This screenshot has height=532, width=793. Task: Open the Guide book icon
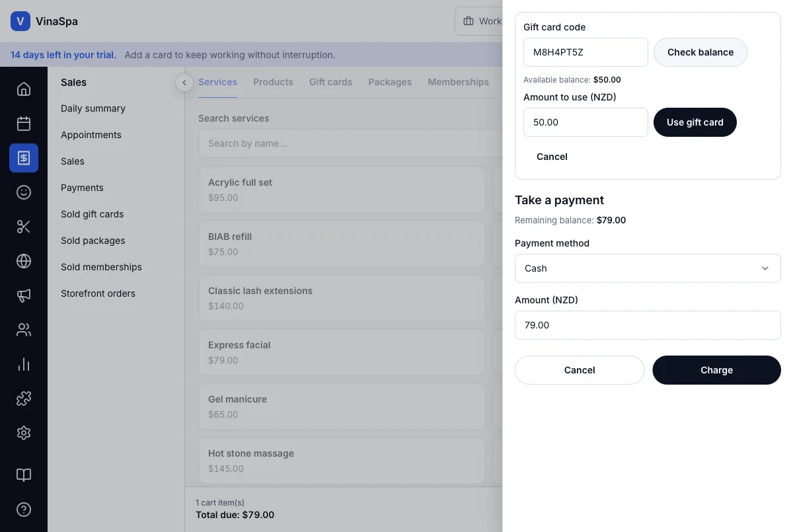[x=24, y=475]
